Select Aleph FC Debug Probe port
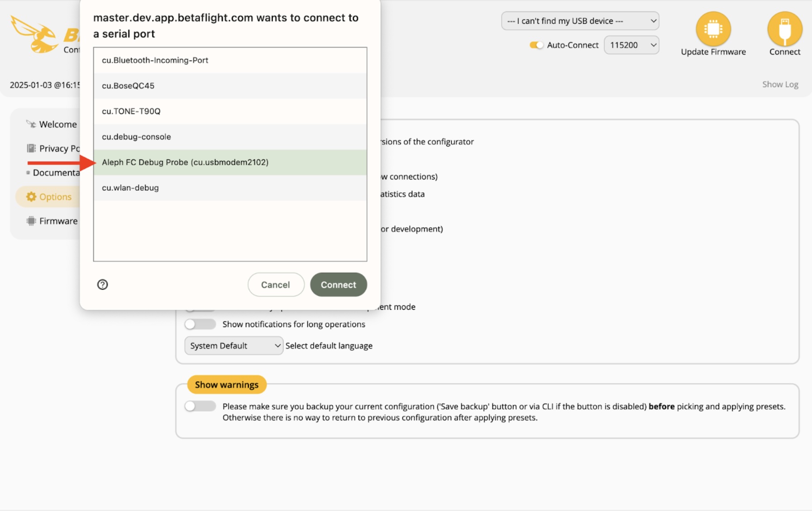 coord(230,162)
